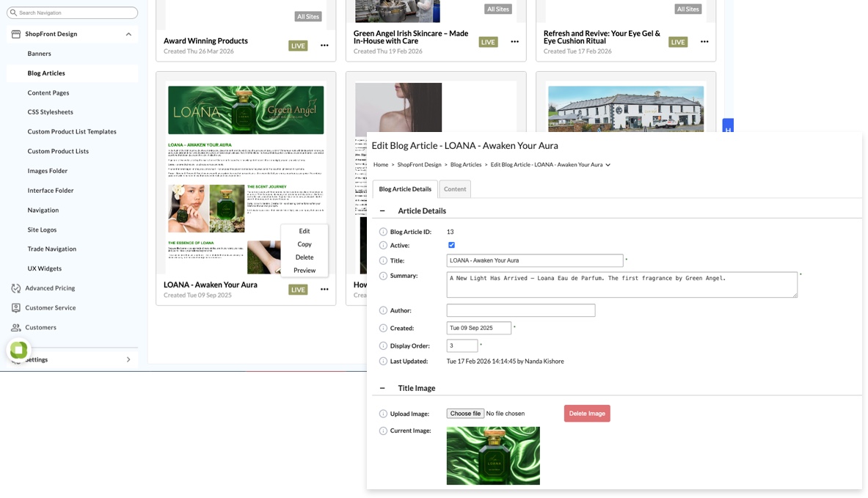868x498 pixels.
Task: Open the Advanced Pricing icon
Action: click(x=16, y=288)
